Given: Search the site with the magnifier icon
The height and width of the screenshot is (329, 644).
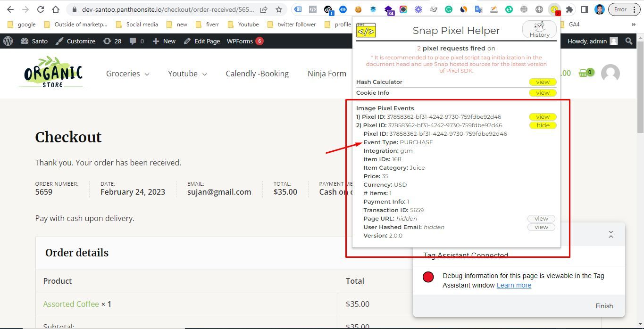Looking at the screenshot, I should coord(628,41).
